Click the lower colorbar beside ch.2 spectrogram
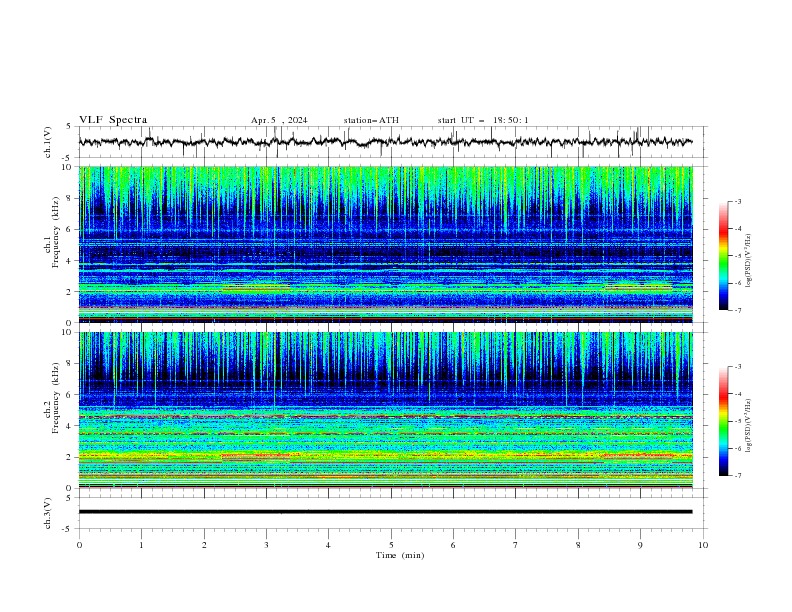The height and width of the screenshot is (612, 792). coord(724,421)
